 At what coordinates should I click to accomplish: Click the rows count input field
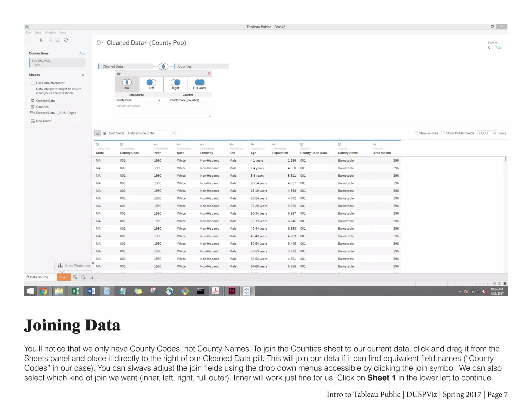pos(485,133)
